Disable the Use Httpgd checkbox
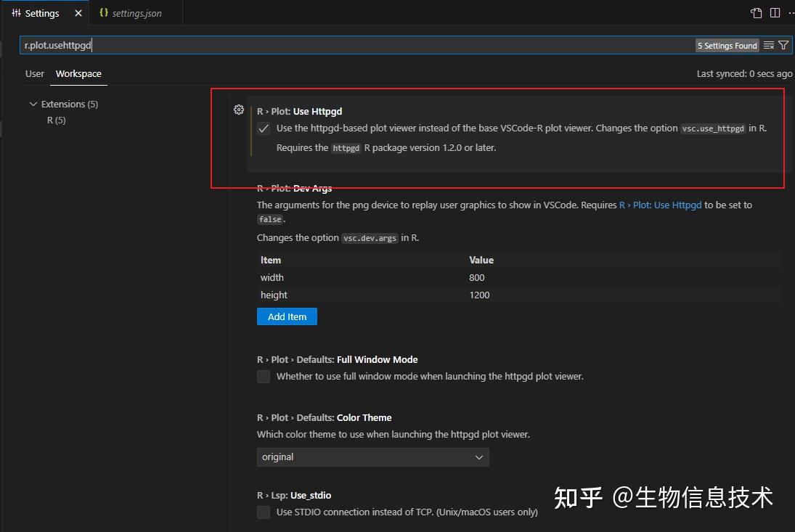 (263, 128)
